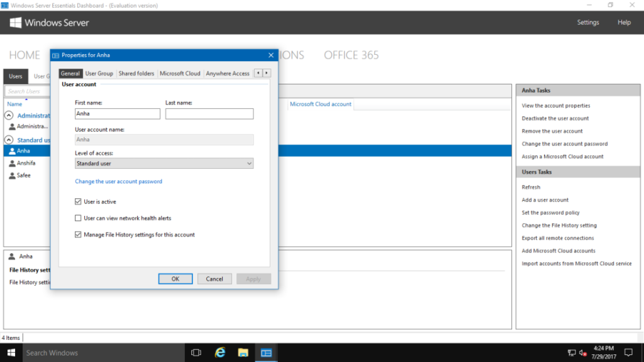This screenshot has height=362, width=644.
Task: Go to the OFFICE 365 section
Action: click(351, 55)
